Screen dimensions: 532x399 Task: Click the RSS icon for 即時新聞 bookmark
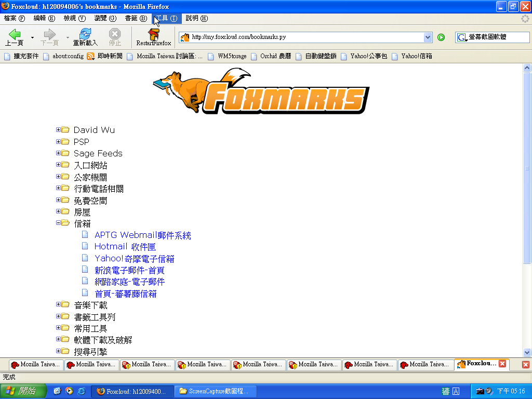90,56
